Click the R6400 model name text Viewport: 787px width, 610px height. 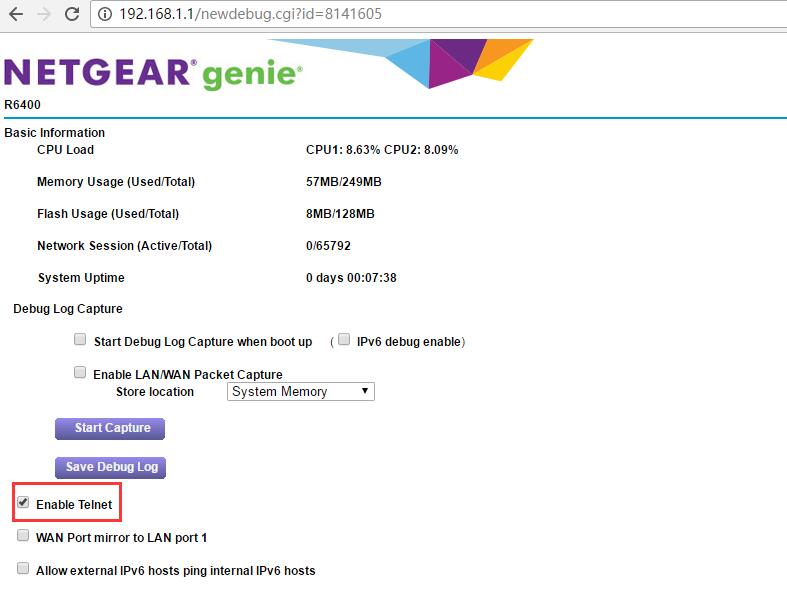point(22,105)
